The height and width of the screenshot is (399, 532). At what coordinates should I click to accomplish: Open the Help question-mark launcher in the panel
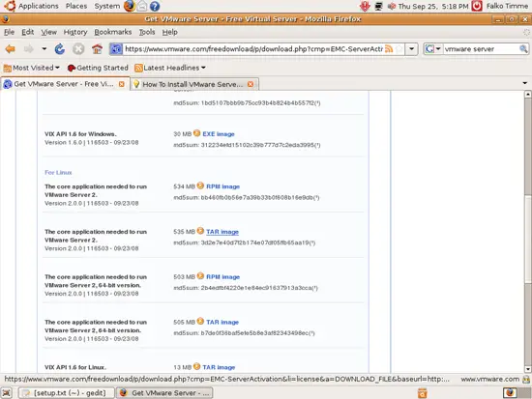(155, 6)
